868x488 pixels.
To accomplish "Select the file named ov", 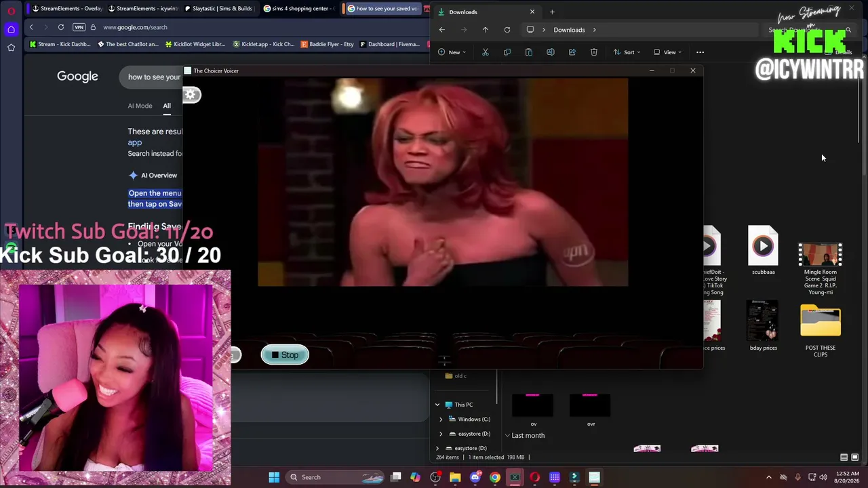I will [x=534, y=410].
